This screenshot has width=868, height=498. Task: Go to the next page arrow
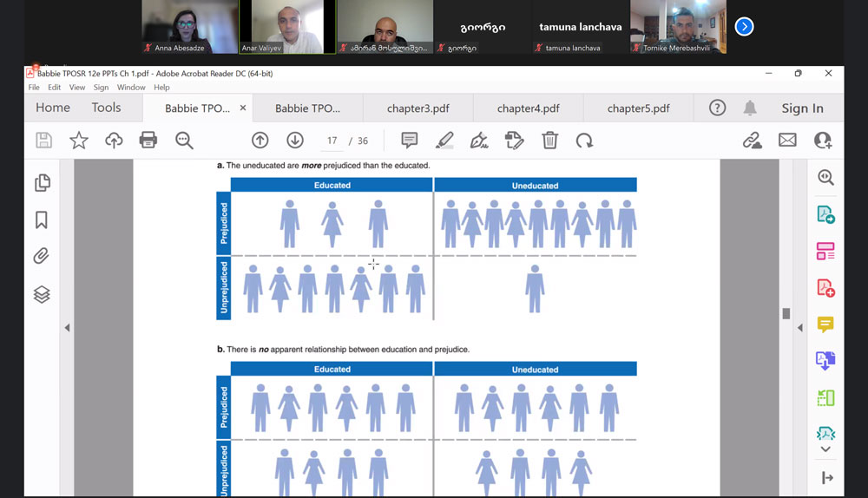click(295, 141)
